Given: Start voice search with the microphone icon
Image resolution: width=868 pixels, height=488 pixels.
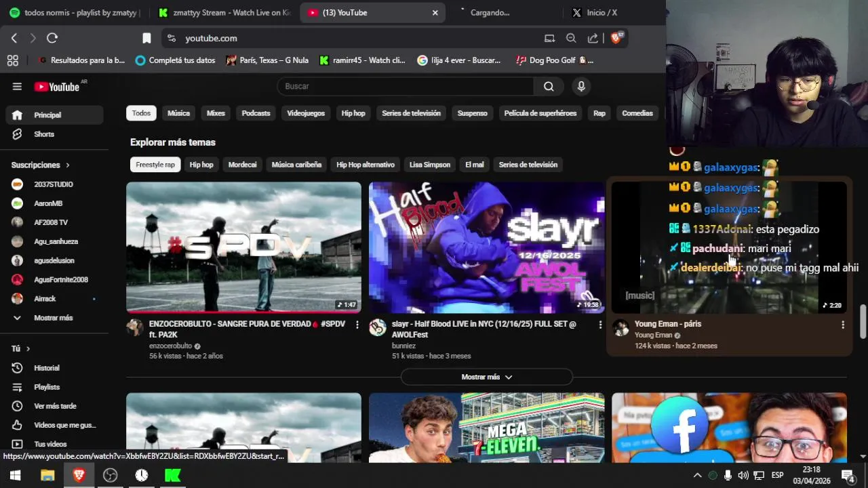Looking at the screenshot, I should [580, 86].
